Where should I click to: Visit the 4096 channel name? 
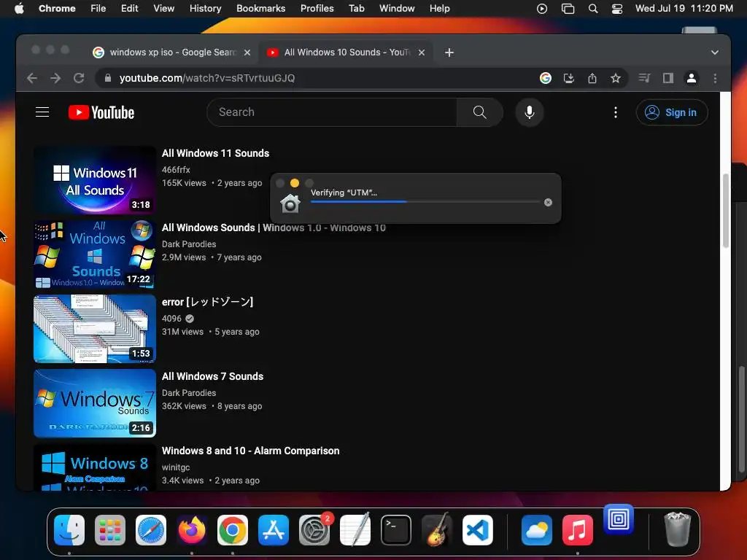pos(171,319)
